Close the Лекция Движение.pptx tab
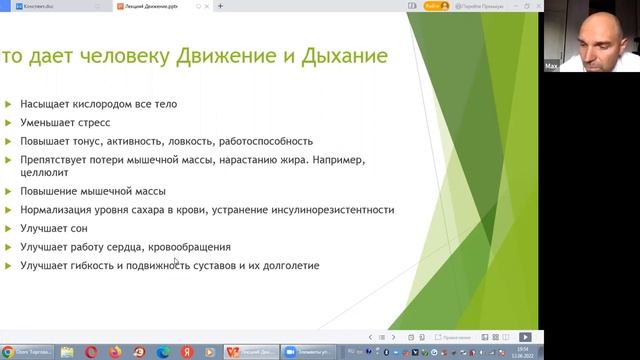640x360 pixels. [207, 7]
